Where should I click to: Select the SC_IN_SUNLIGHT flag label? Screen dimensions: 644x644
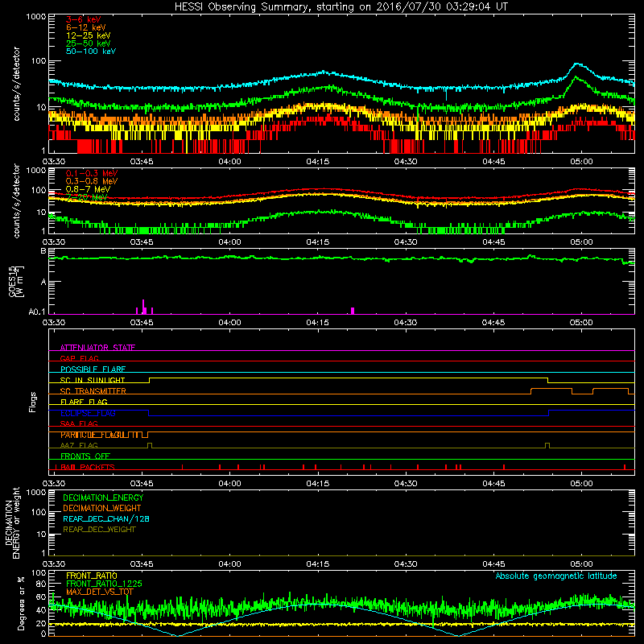(93, 380)
